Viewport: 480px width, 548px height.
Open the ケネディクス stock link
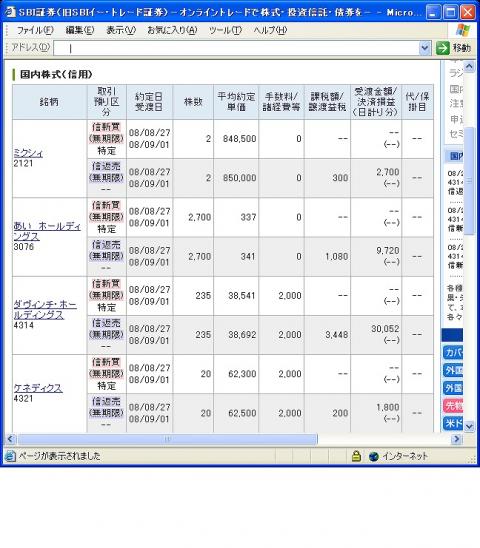38,388
